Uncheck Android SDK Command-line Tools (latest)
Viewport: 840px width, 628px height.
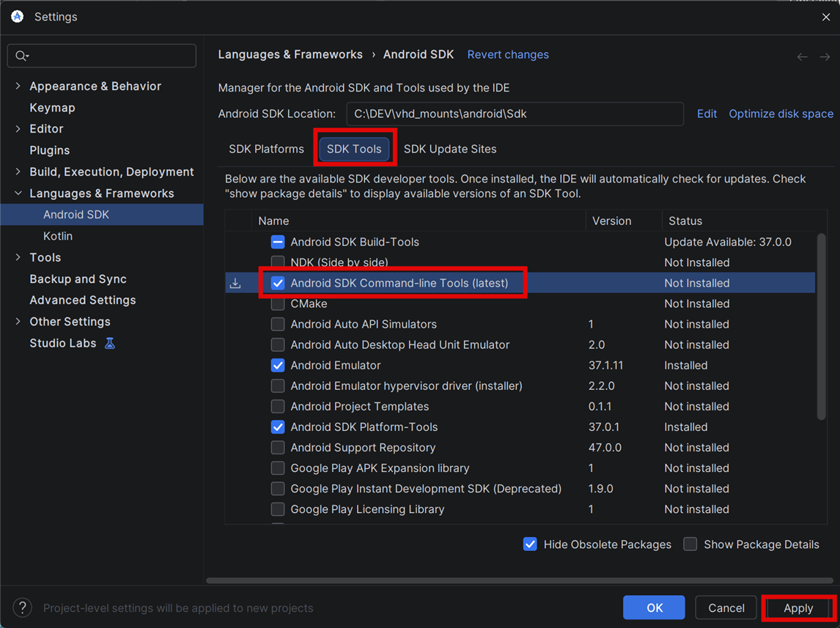tap(278, 283)
